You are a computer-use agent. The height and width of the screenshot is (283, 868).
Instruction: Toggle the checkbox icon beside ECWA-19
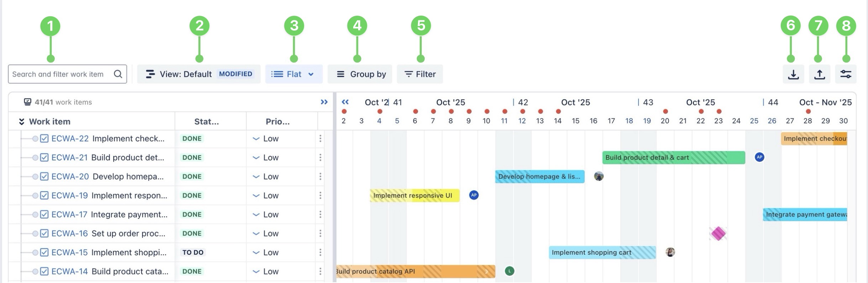(x=44, y=196)
